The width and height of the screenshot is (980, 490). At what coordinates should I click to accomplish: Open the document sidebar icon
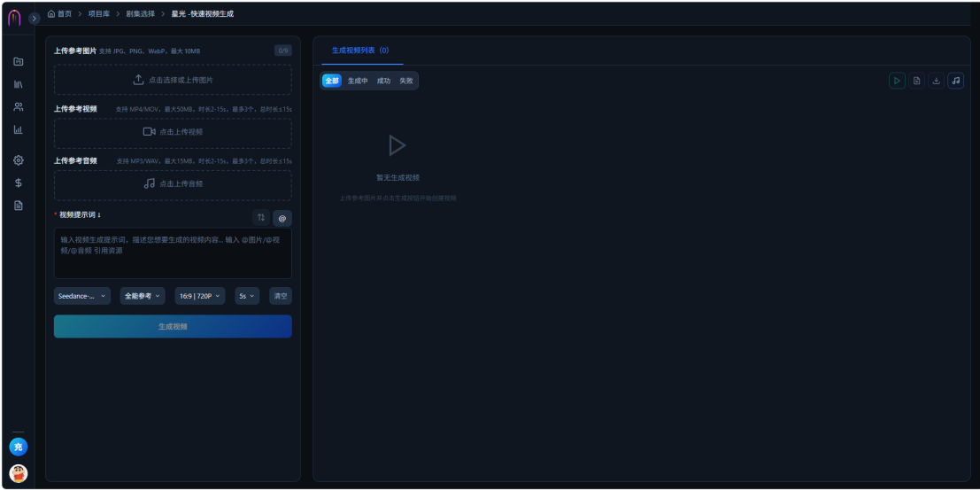pyautogui.click(x=18, y=206)
